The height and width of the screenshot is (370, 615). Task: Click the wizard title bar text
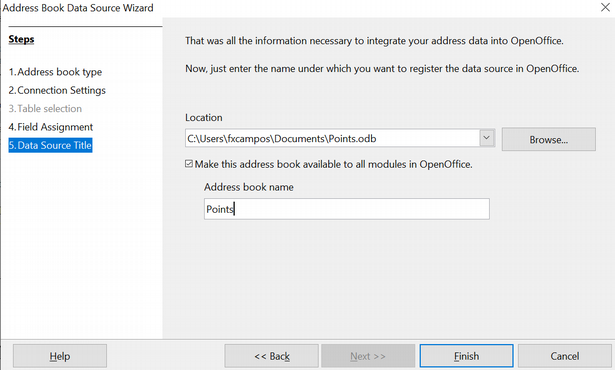click(x=78, y=8)
